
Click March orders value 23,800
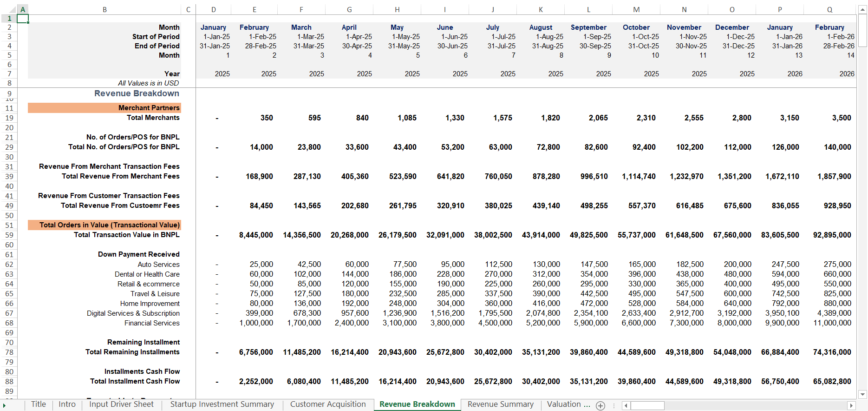point(309,147)
